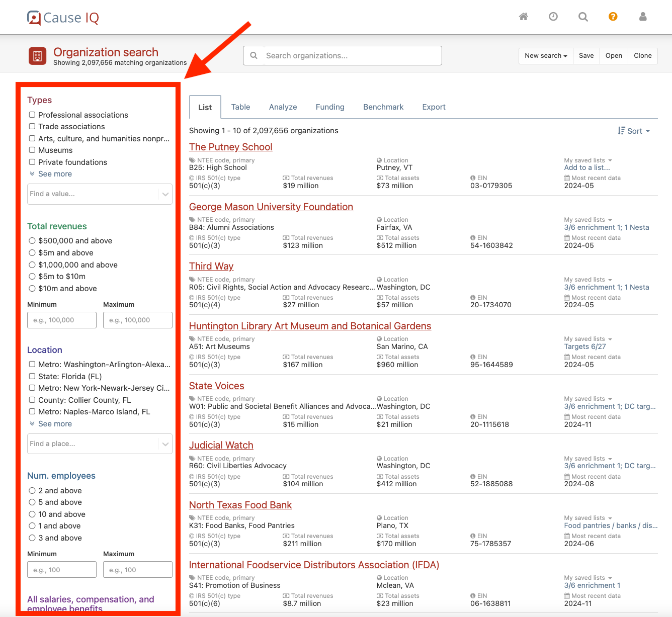This screenshot has height=617, width=672.
Task: Check the Private foundations filter
Action: (x=32, y=162)
